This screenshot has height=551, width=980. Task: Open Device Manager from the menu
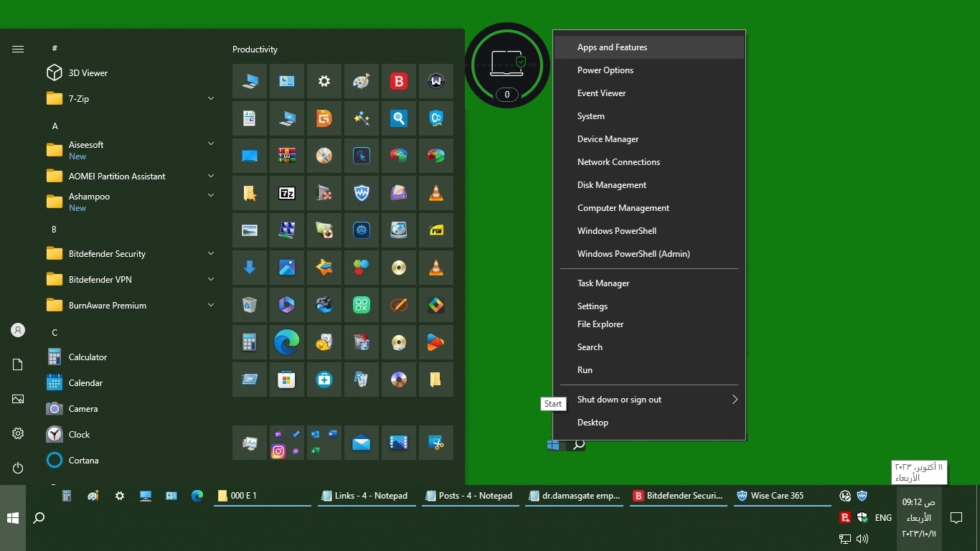(649, 139)
